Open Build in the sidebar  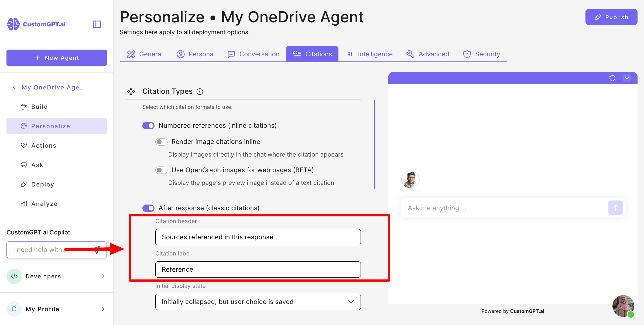[x=39, y=107]
